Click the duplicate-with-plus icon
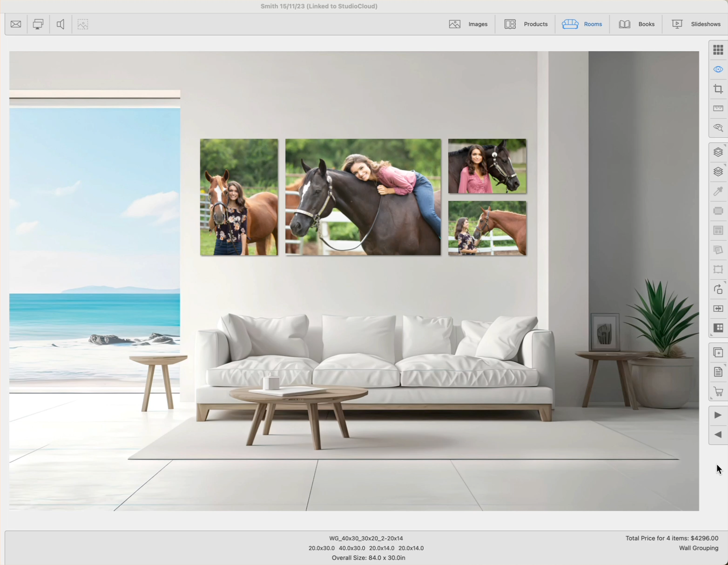728x565 pixels. click(718, 352)
